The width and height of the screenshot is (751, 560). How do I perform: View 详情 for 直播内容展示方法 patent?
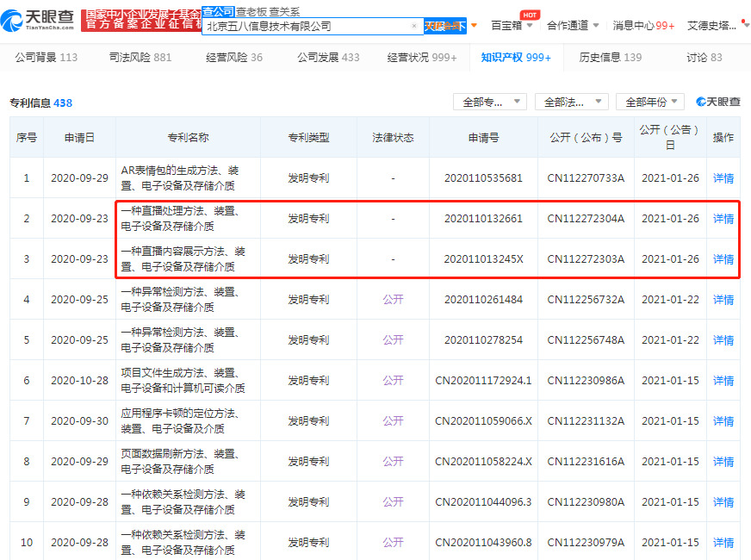coord(723,259)
